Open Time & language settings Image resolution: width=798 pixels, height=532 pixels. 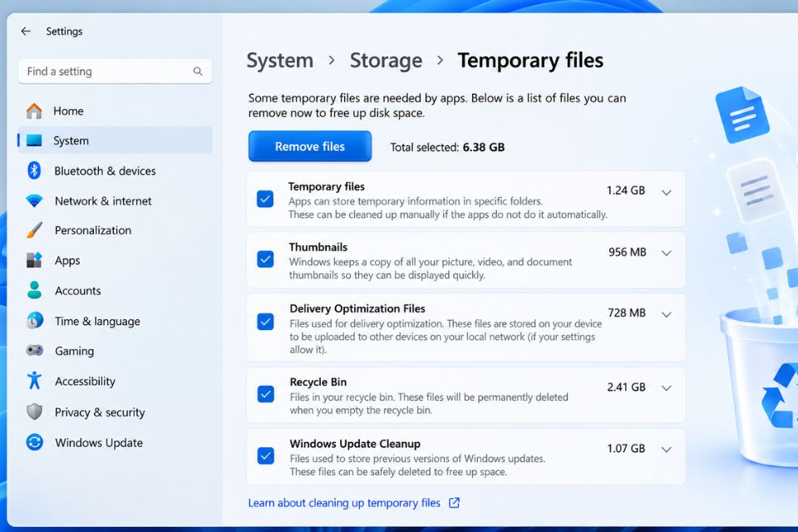(115, 321)
